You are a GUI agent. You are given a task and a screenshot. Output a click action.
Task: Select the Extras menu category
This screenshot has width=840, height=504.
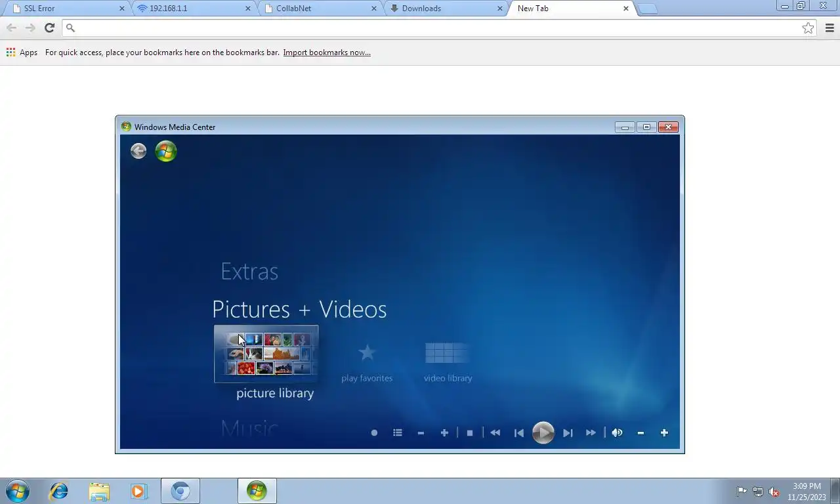pyautogui.click(x=249, y=272)
